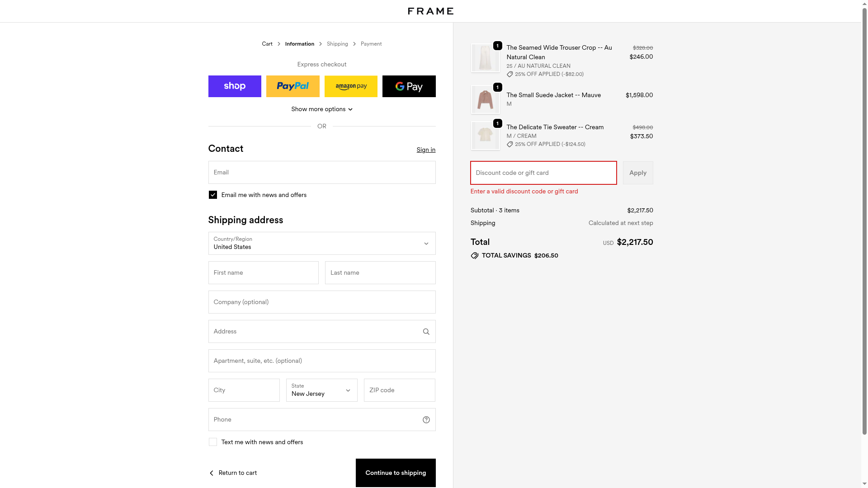Choose the Amazon Pay express button
The width and height of the screenshot is (868, 488).
click(351, 86)
